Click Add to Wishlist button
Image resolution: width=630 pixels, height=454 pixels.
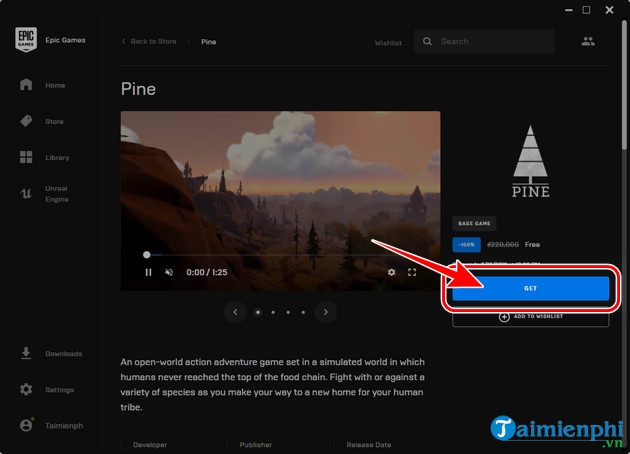point(531,317)
